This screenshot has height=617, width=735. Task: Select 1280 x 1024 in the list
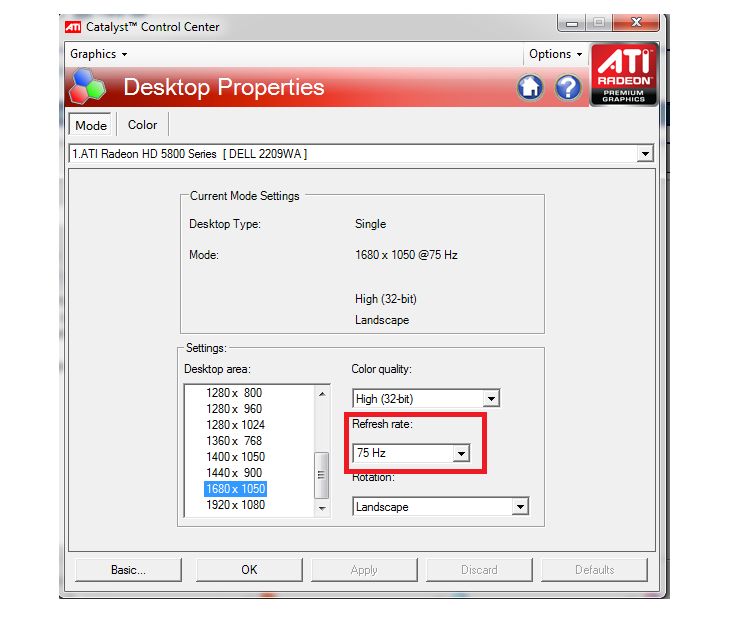[235, 425]
